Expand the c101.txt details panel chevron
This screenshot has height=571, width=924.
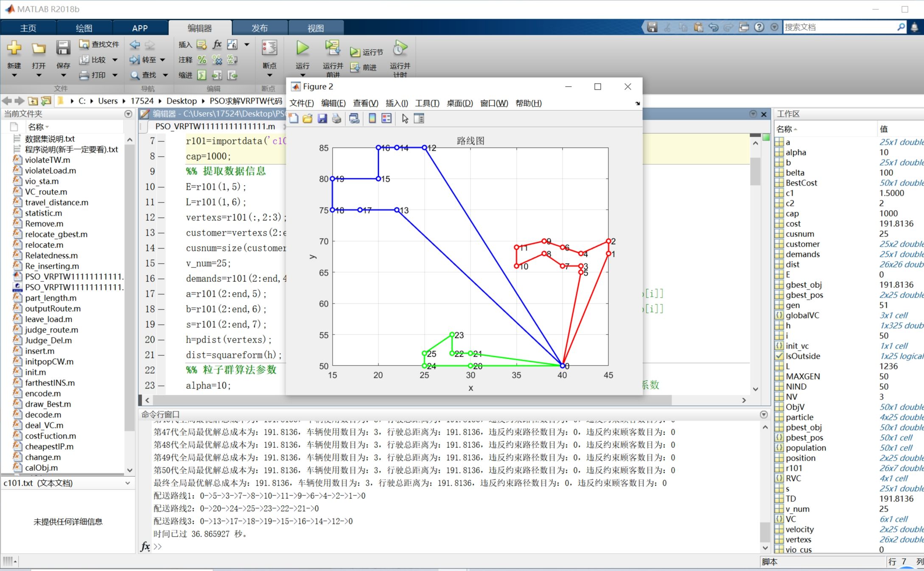click(127, 483)
